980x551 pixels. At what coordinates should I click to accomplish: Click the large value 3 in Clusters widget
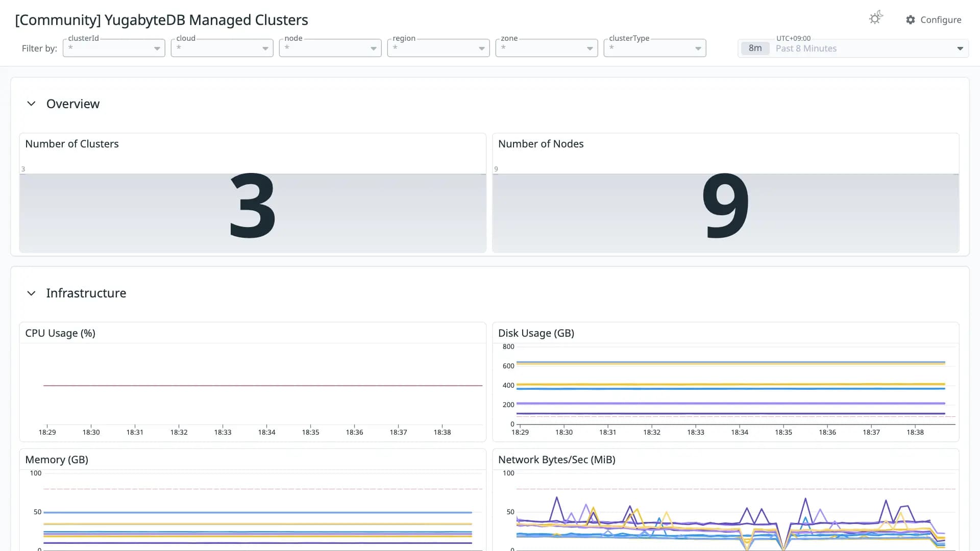(253, 206)
